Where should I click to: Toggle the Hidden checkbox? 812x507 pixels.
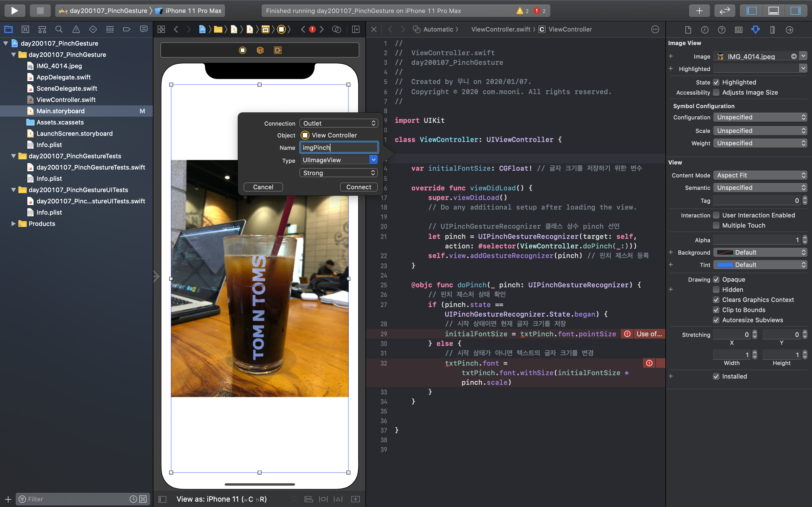coord(716,290)
